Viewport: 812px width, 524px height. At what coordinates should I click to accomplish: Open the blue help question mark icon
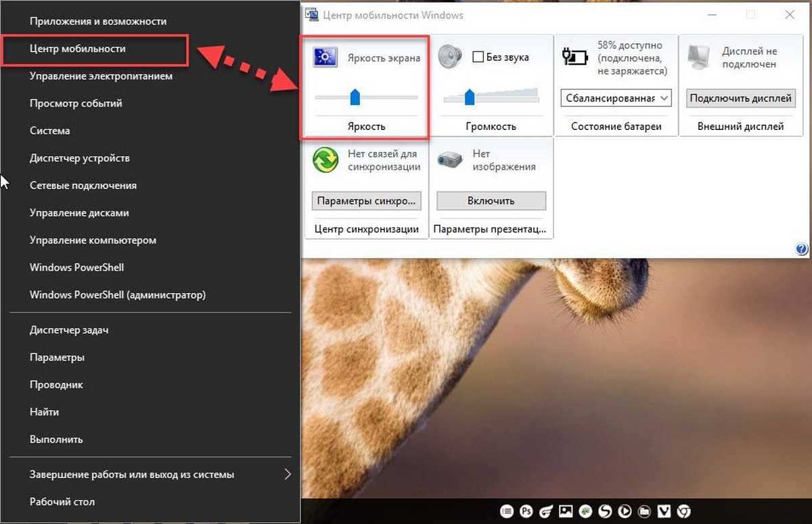click(x=803, y=249)
